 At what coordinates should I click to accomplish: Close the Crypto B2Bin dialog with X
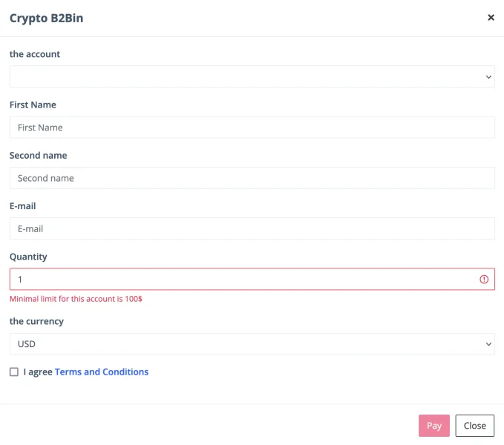(491, 18)
